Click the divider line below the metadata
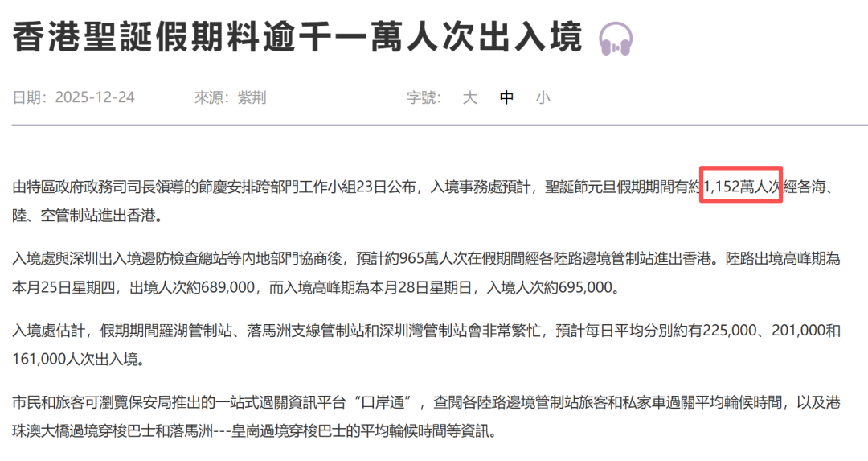This screenshot has width=868, height=461. (434, 126)
